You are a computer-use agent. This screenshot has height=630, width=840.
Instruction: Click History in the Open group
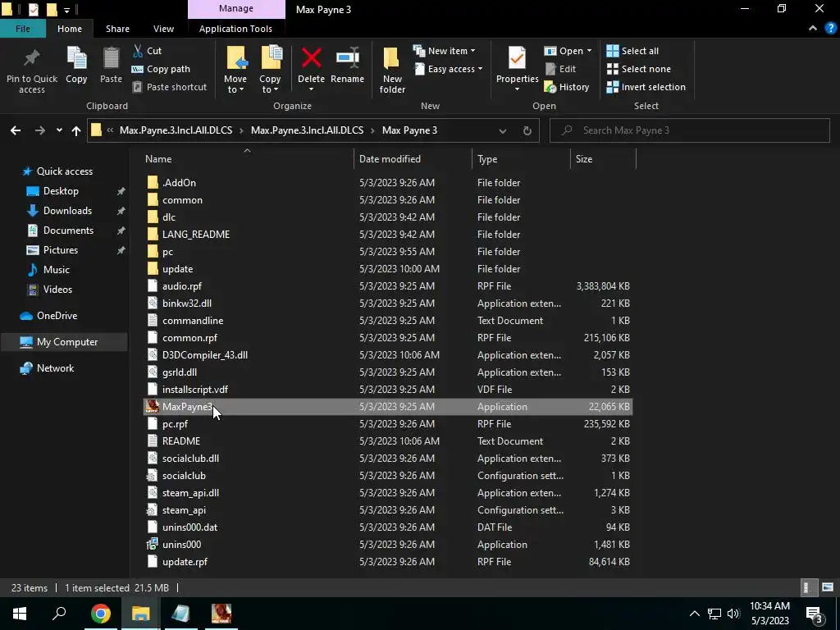point(567,87)
